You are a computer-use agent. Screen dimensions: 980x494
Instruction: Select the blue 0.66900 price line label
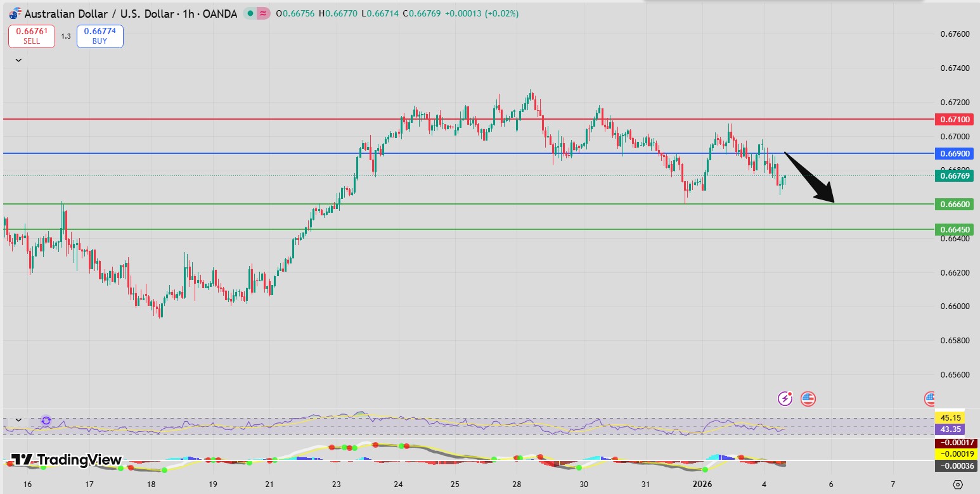click(955, 153)
